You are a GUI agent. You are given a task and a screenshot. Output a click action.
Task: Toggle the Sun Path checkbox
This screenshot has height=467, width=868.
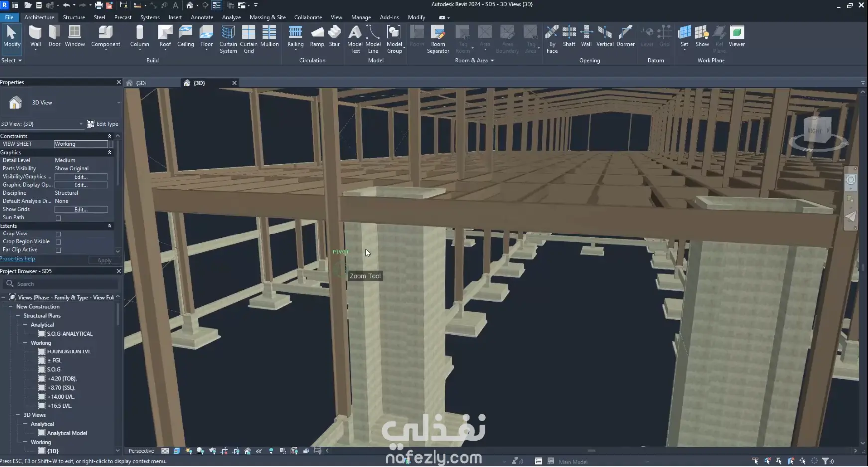[x=58, y=218]
